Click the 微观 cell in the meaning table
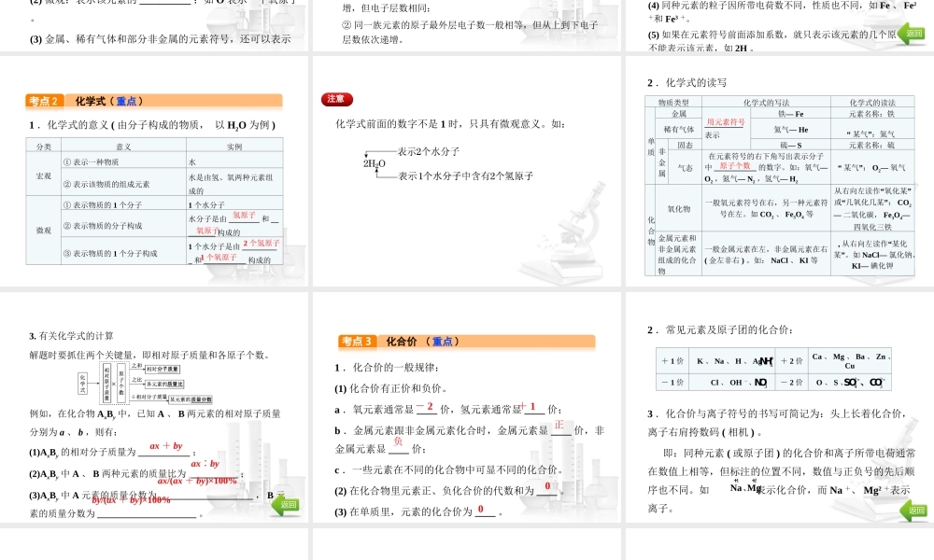Viewport: 934px width, 560px height. [x=44, y=230]
